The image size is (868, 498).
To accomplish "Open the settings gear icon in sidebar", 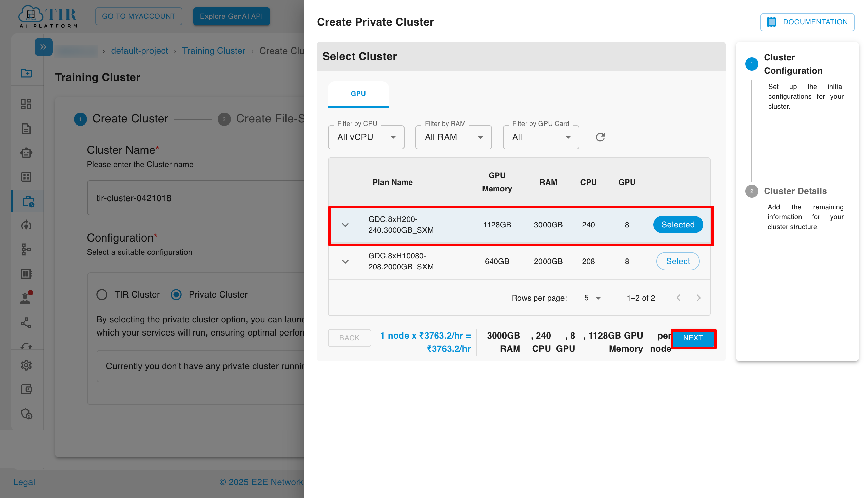I will [x=26, y=365].
